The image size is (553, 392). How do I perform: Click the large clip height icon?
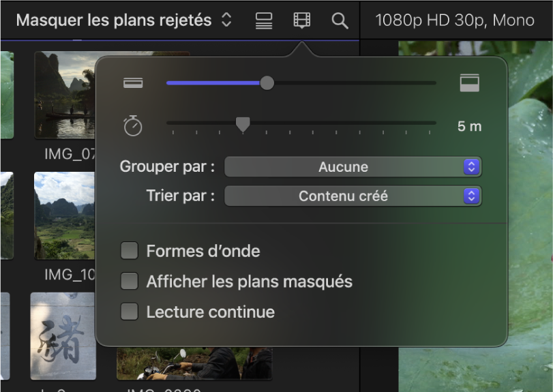point(470,83)
